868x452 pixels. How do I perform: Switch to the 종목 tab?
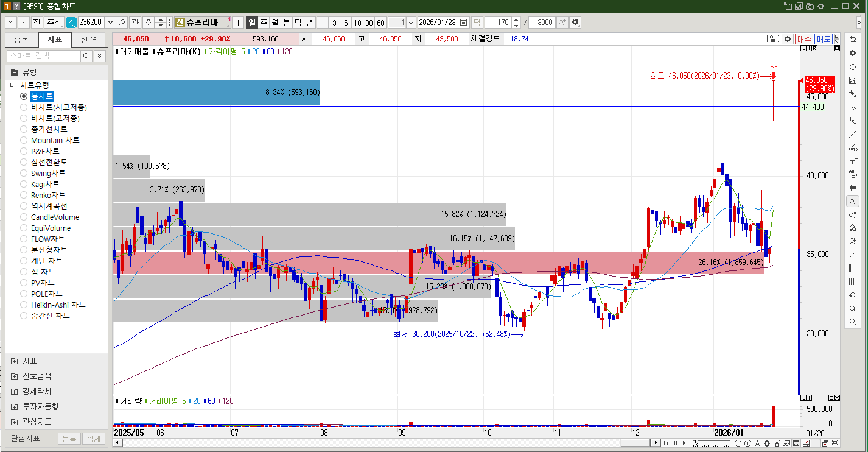tap(21, 40)
